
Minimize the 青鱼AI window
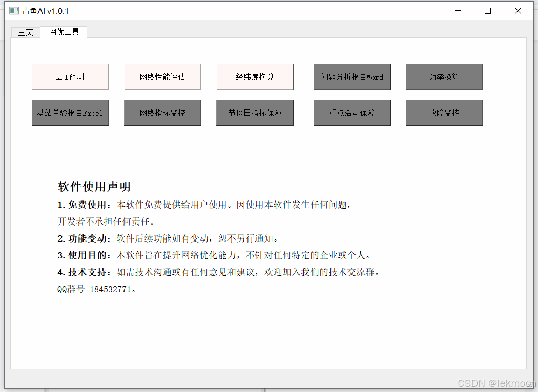[x=458, y=11]
